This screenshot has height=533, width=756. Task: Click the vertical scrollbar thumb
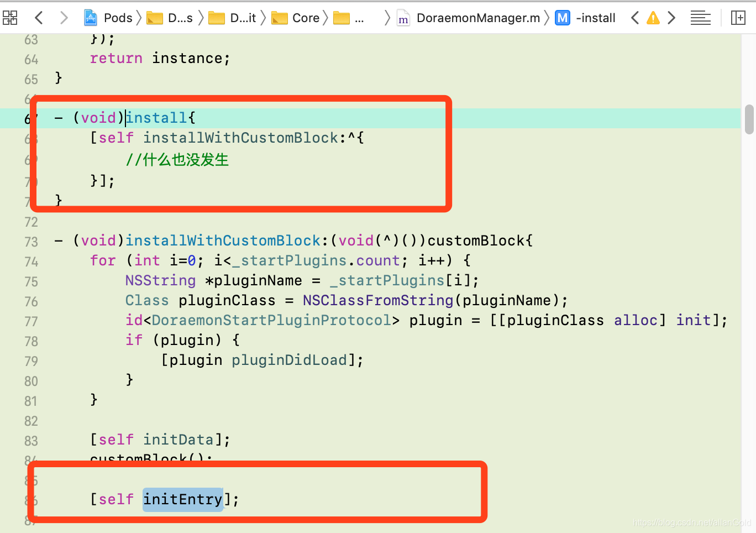[x=749, y=119]
